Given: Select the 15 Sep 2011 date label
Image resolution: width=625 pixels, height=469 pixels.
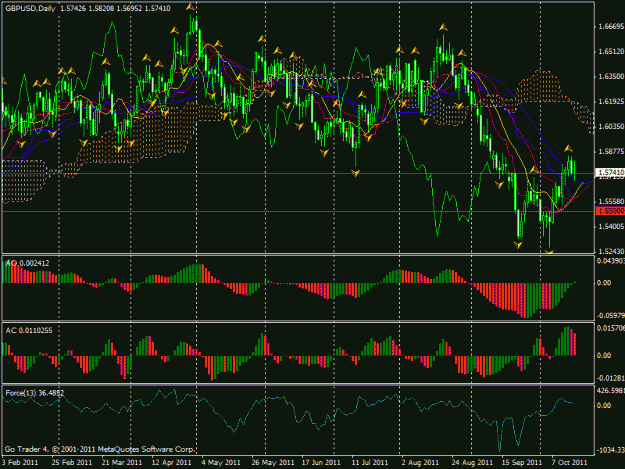Looking at the screenshot, I should coord(522,462).
